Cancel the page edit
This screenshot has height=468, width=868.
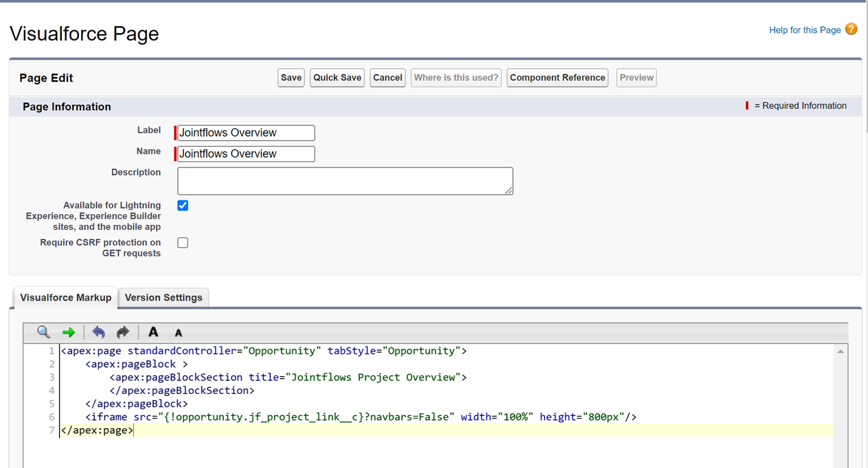387,78
